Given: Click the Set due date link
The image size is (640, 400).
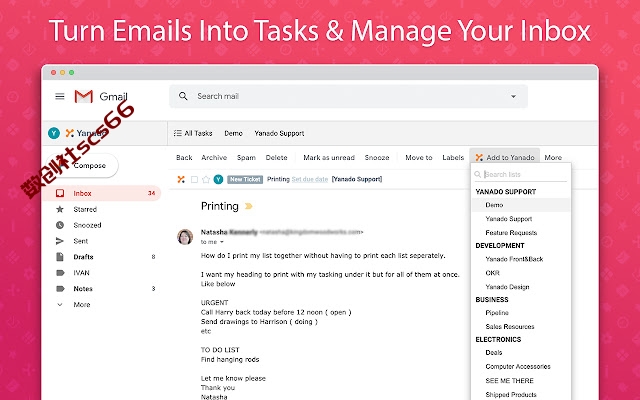Looking at the screenshot, I should (x=310, y=179).
